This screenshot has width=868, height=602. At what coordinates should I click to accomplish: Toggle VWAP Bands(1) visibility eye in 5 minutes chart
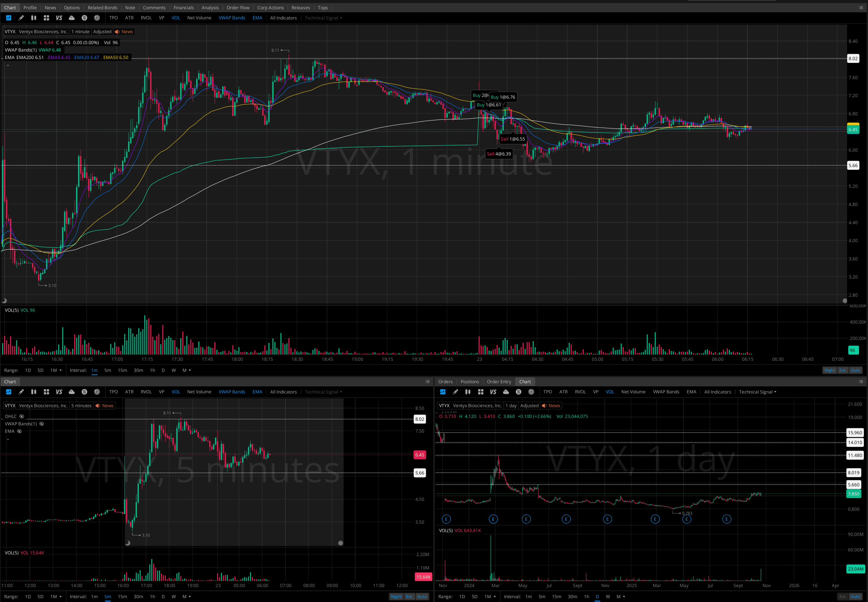pyautogui.click(x=42, y=424)
